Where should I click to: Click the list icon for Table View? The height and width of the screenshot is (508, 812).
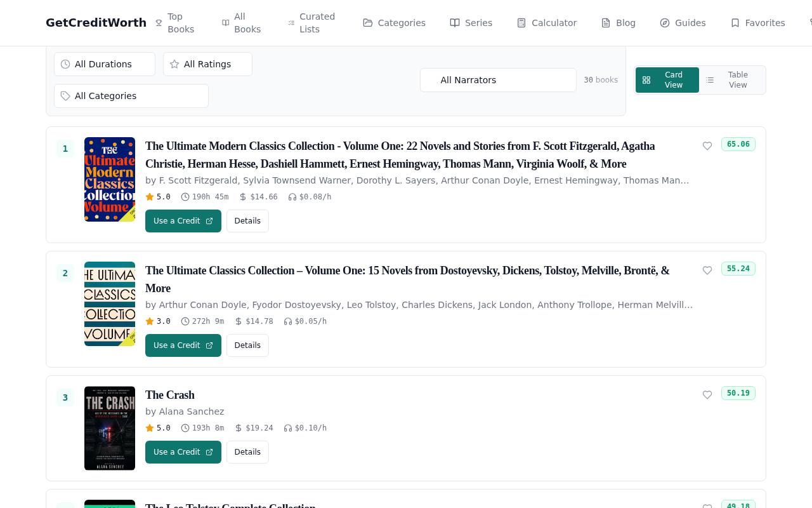point(710,80)
